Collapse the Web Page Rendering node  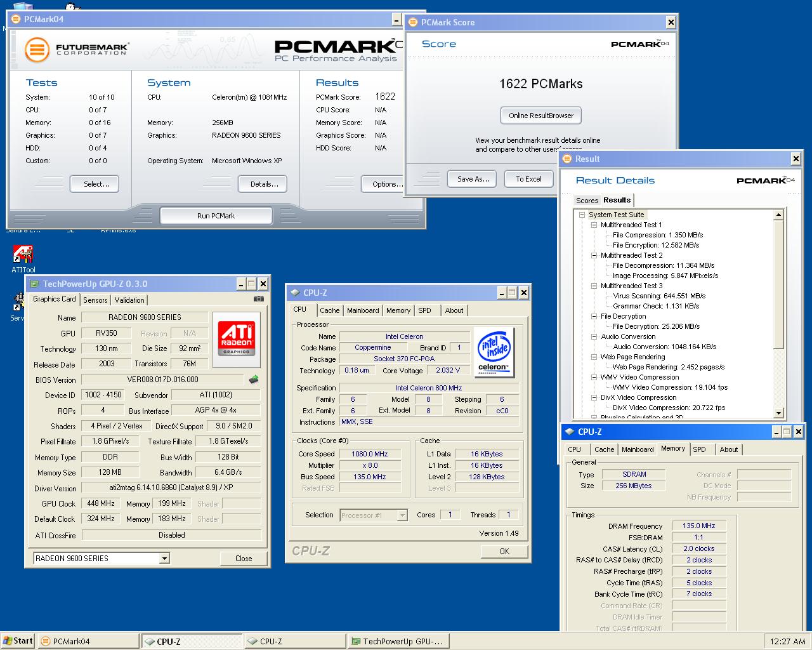(594, 357)
